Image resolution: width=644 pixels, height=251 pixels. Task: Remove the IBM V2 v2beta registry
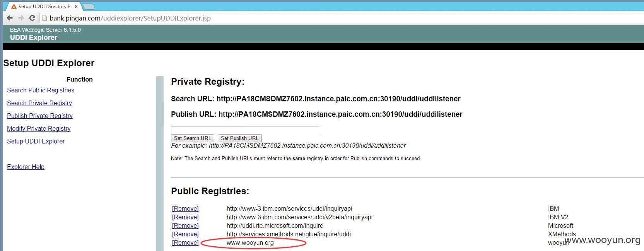[x=185, y=217]
